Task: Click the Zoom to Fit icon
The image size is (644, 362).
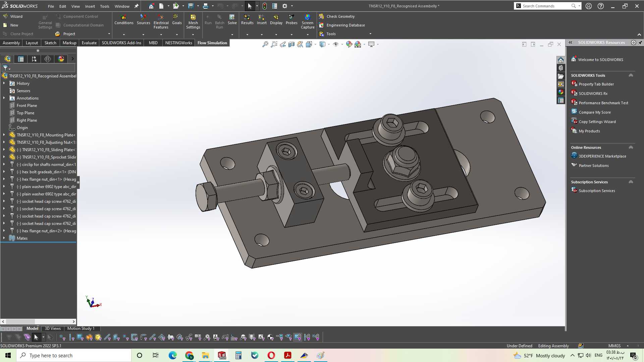Action: point(265,44)
